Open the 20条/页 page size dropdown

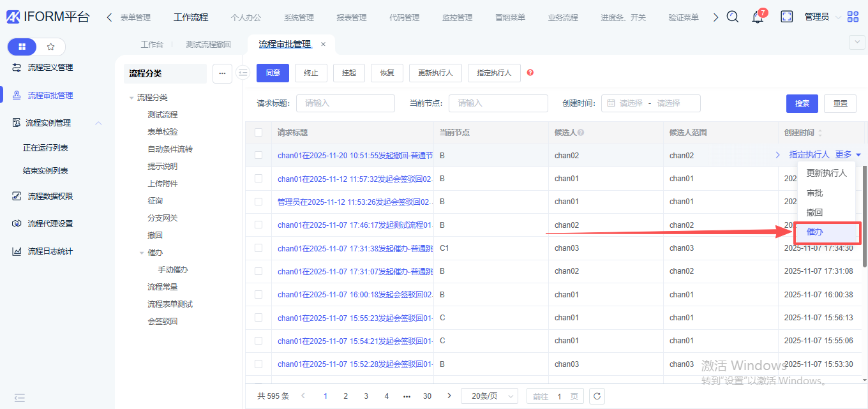click(489, 396)
